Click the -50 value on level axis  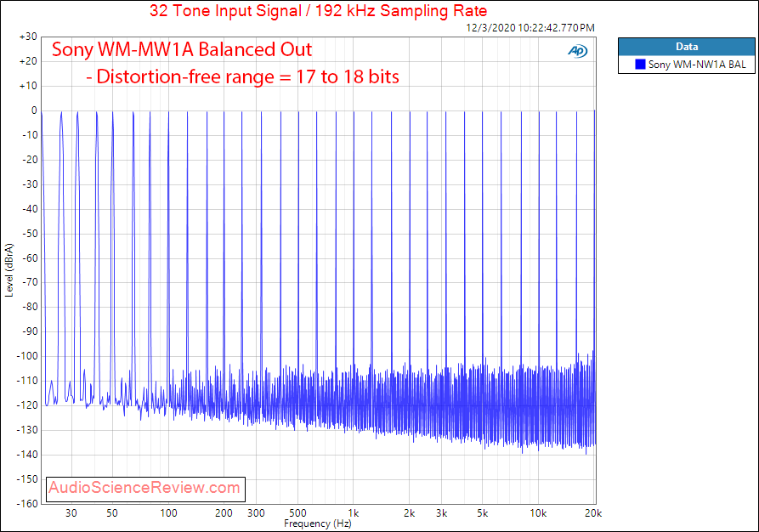point(30,234)
